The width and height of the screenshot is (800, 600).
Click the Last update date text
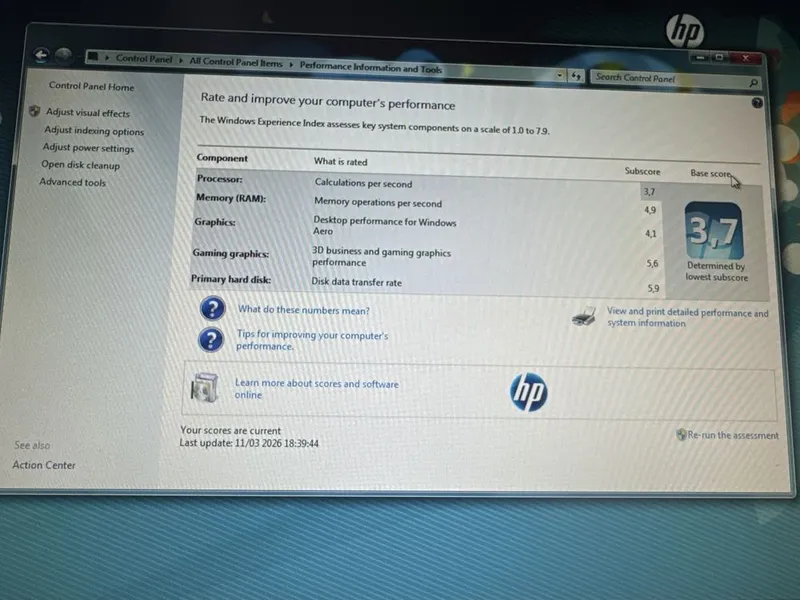(x=249, y=443)
